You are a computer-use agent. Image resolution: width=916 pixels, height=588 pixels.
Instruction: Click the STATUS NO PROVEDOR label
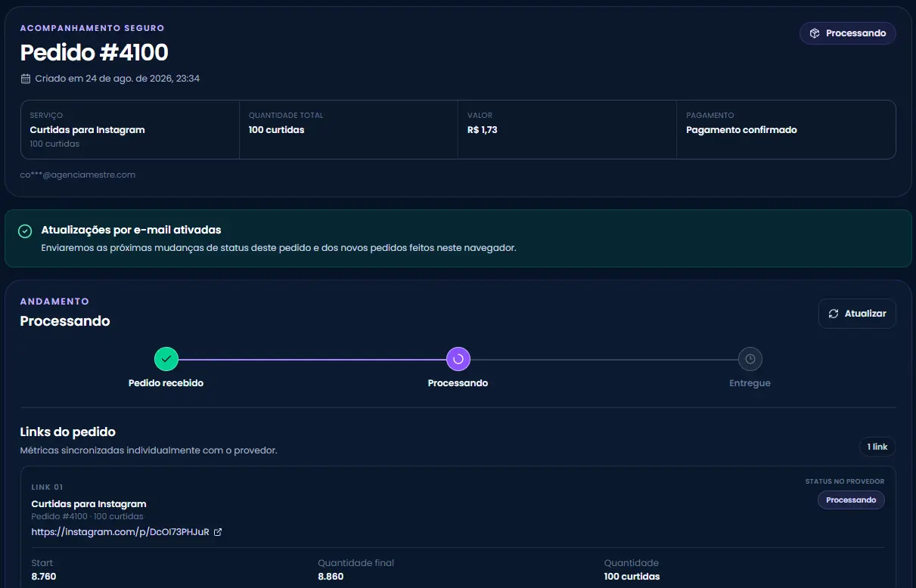[x=844, y=481]
